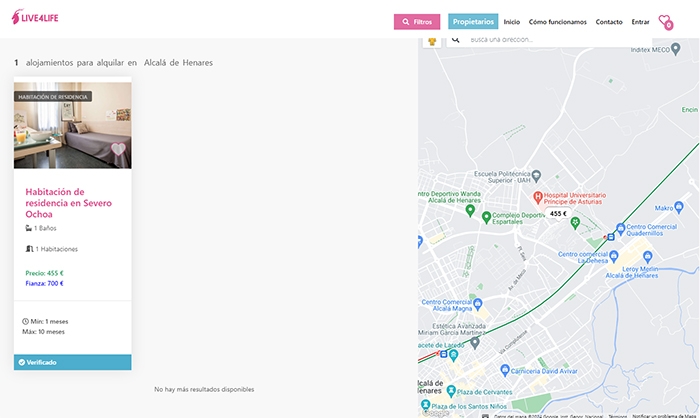Select the Precio: 455 € text

click(44, 273)
